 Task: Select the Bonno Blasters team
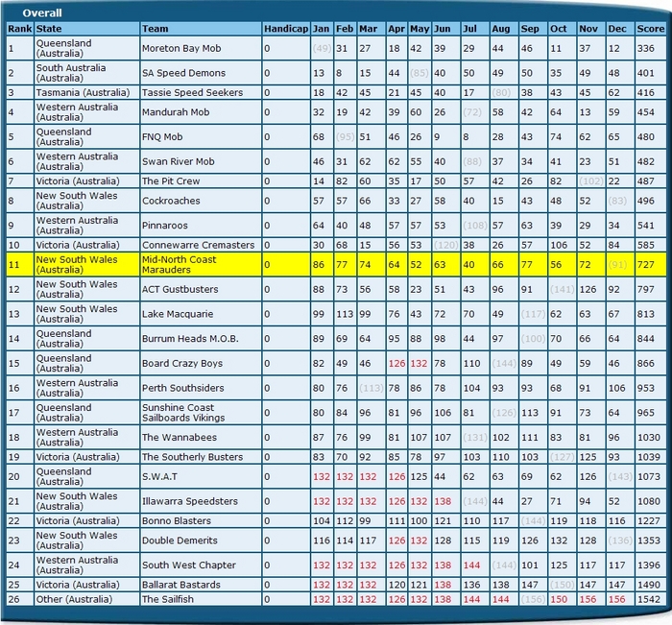pos(177,521)
